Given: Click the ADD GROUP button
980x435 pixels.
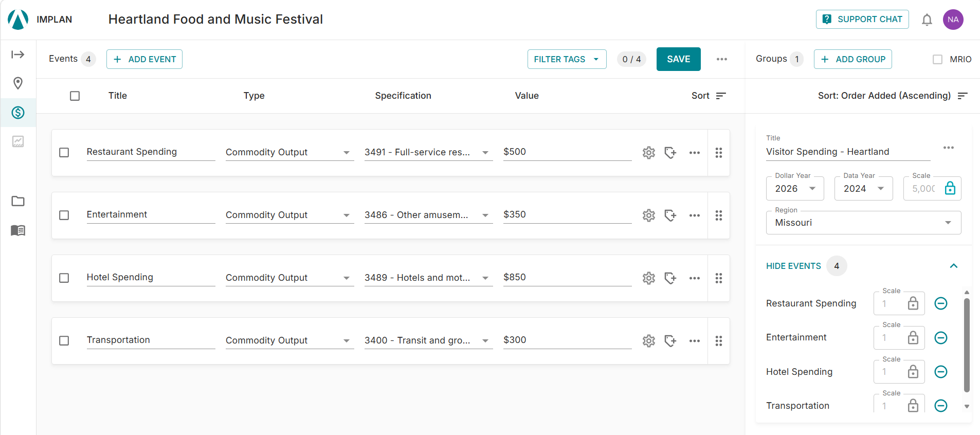Looking at the screenshot, I should click(852, 59).
